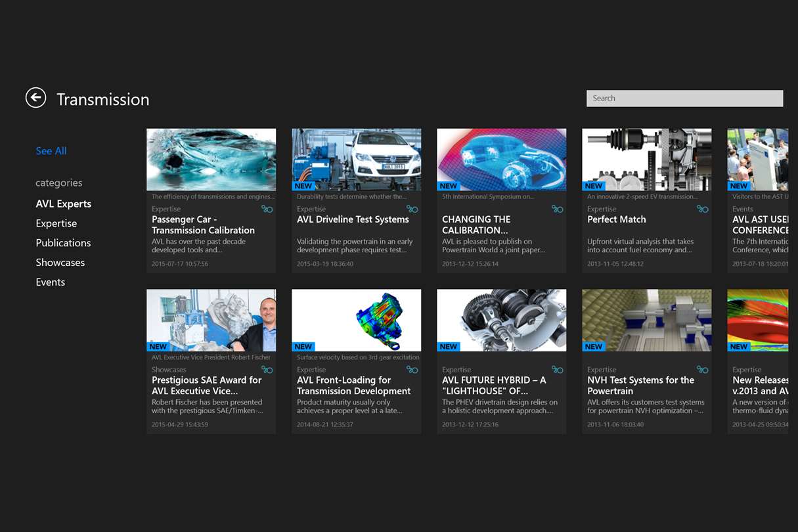This screenshot has width=798, height=532.
Task: Click the 'categories' sidebar heading
Action: tap(59, 183)
